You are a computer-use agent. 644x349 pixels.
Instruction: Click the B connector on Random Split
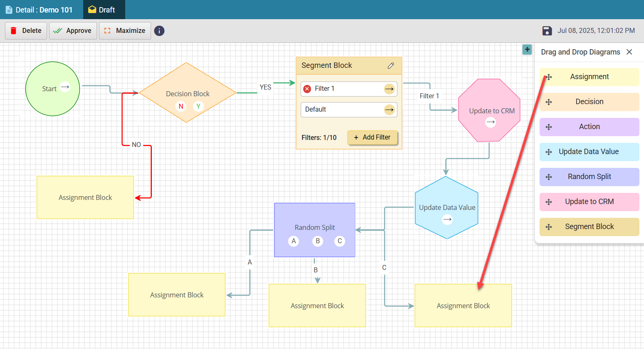coord(318,241)
